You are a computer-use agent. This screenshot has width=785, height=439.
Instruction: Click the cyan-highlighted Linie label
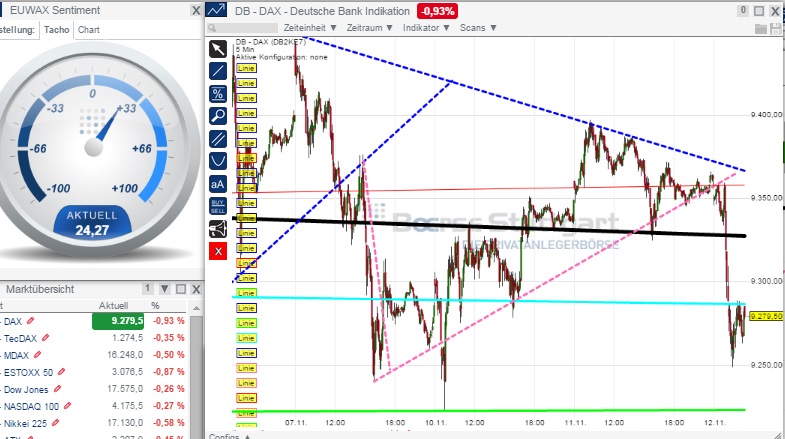pos(246,338)
